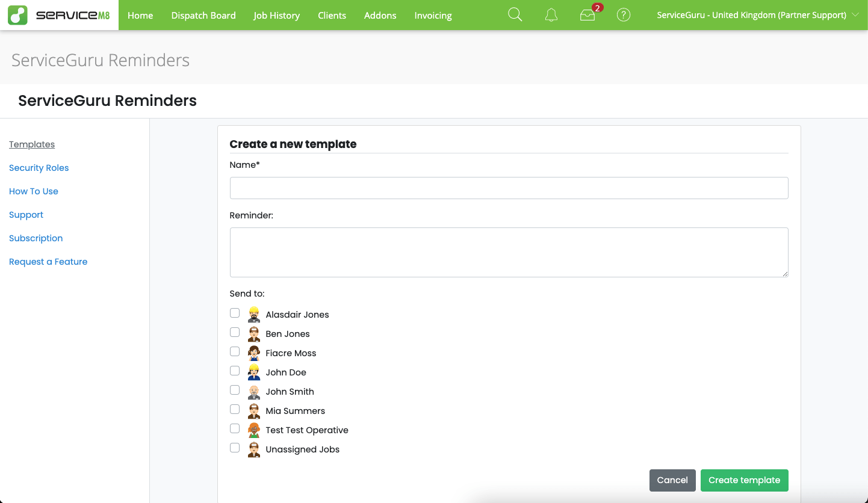The image size is (868, 503).
Task: Click the ServiceM8 logo
Action: (x=59, y=15)
